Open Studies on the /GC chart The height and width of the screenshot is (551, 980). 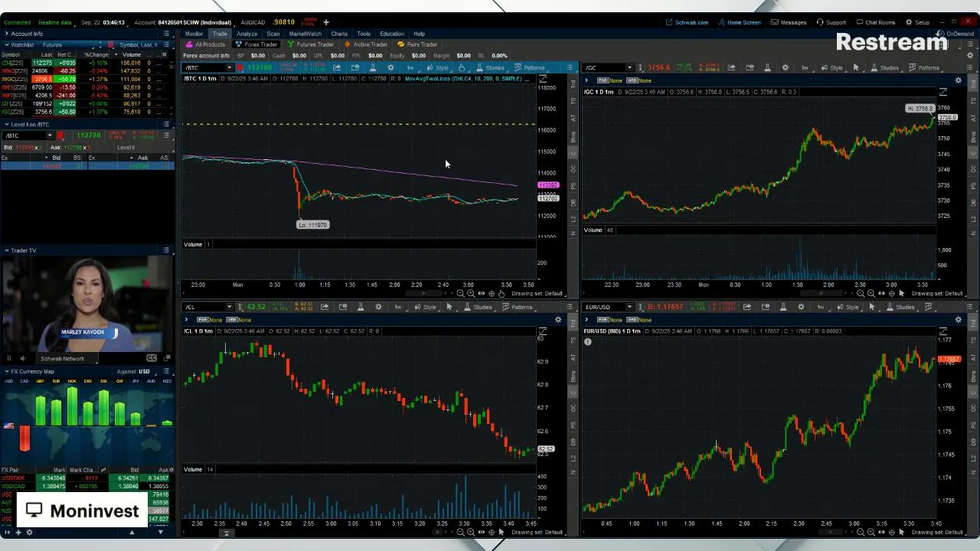pyautogui.click(x=884, y=67)
